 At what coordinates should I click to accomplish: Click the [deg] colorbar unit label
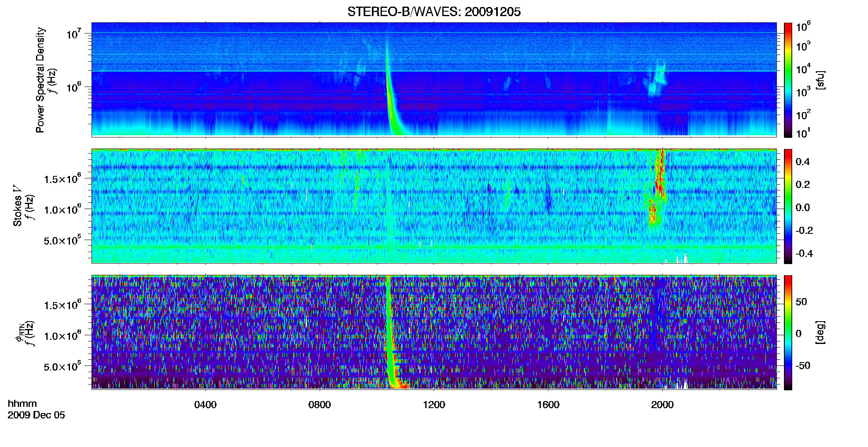tap(820, 332)
